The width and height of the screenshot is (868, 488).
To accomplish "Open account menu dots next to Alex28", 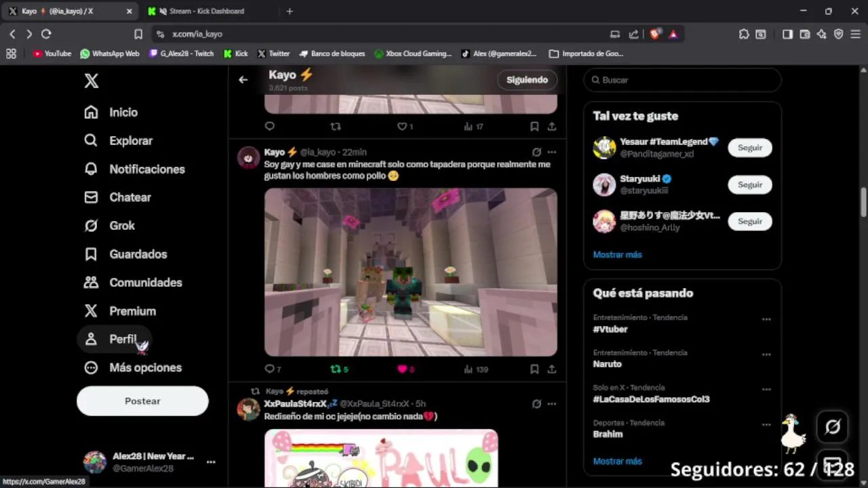I will coord(211,462).
